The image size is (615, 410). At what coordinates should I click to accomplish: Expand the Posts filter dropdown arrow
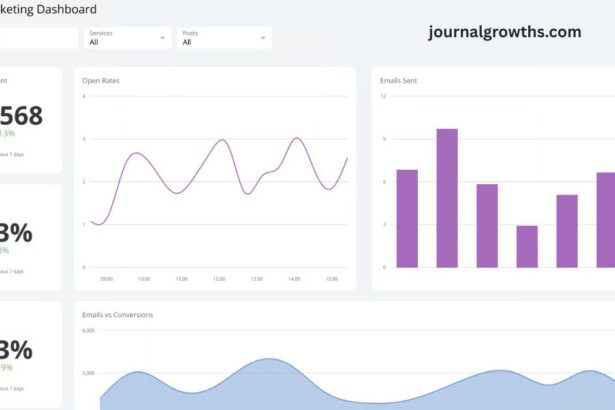[x=263, y=38]
